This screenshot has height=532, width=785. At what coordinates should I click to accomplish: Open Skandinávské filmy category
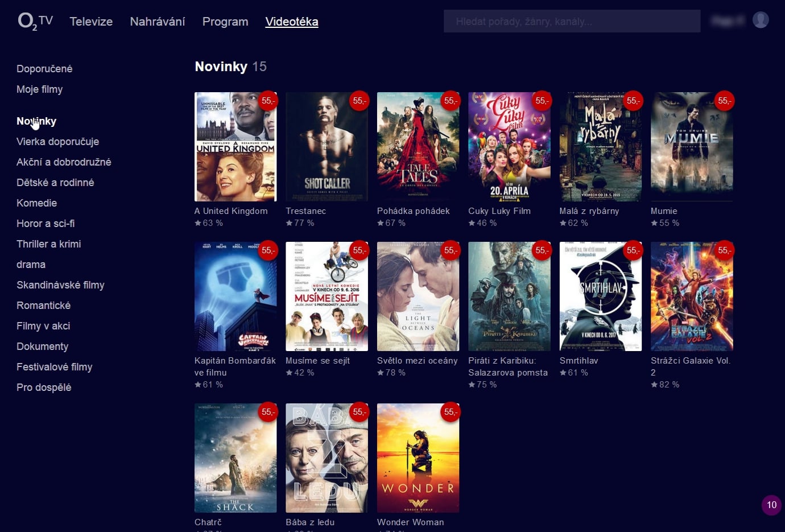(x=60, y=285)
